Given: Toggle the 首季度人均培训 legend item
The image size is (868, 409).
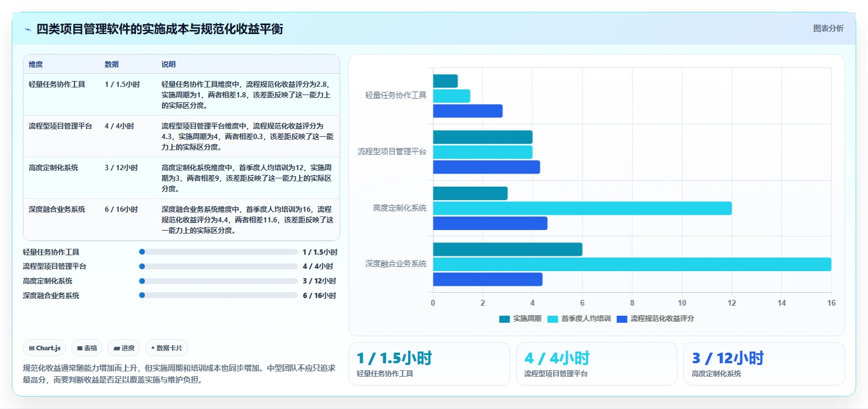Looking at the screenshot, I should tap(579, 319).
